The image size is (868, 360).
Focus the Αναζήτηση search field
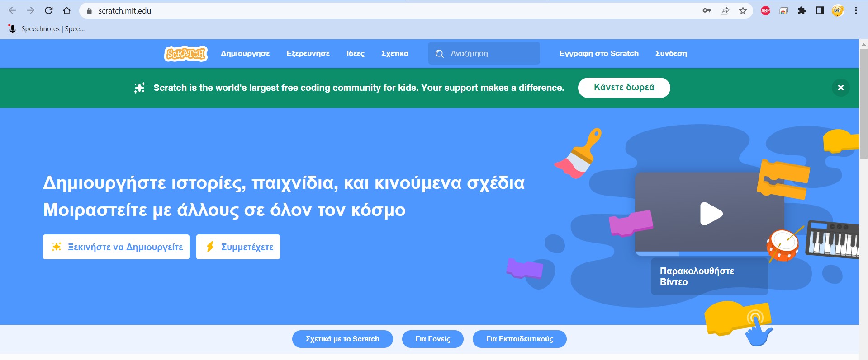(x=484, y=53)
